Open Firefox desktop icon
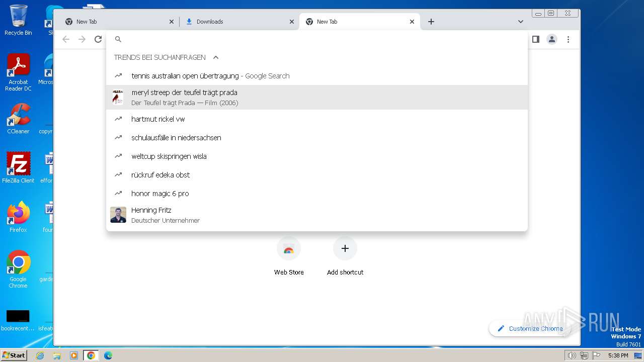 18,217
